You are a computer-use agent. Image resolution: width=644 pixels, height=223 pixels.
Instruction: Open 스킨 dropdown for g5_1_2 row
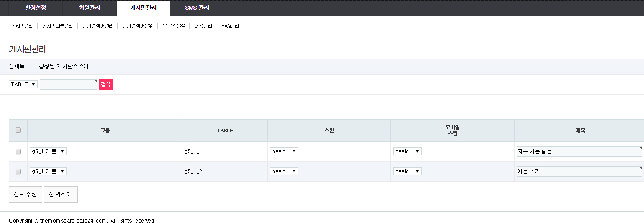(284, 171)
